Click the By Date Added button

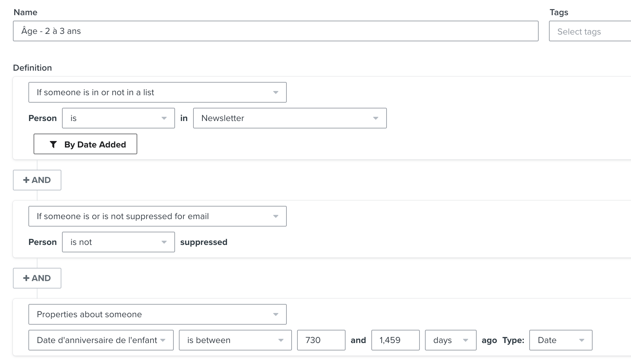[x=85, y=144]
